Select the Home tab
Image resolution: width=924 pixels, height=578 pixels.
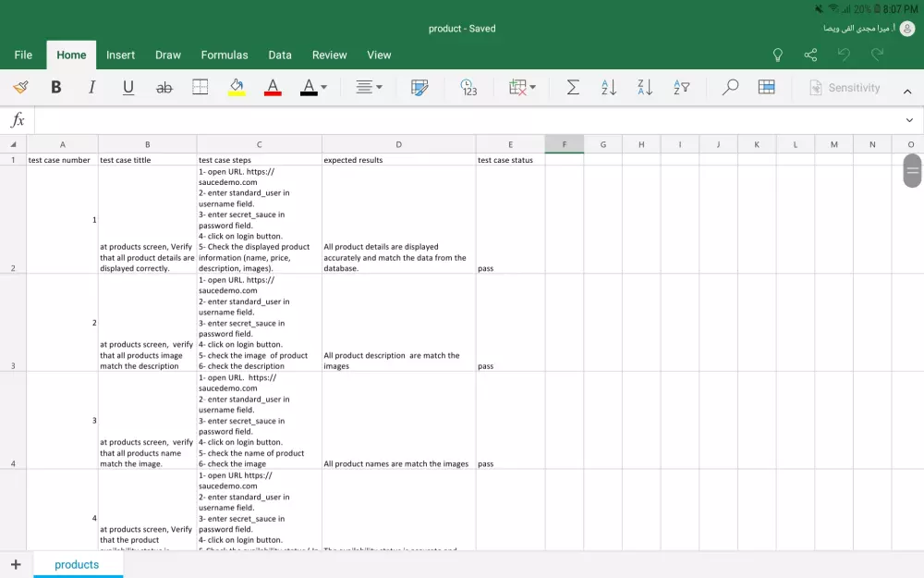(71, 55)
